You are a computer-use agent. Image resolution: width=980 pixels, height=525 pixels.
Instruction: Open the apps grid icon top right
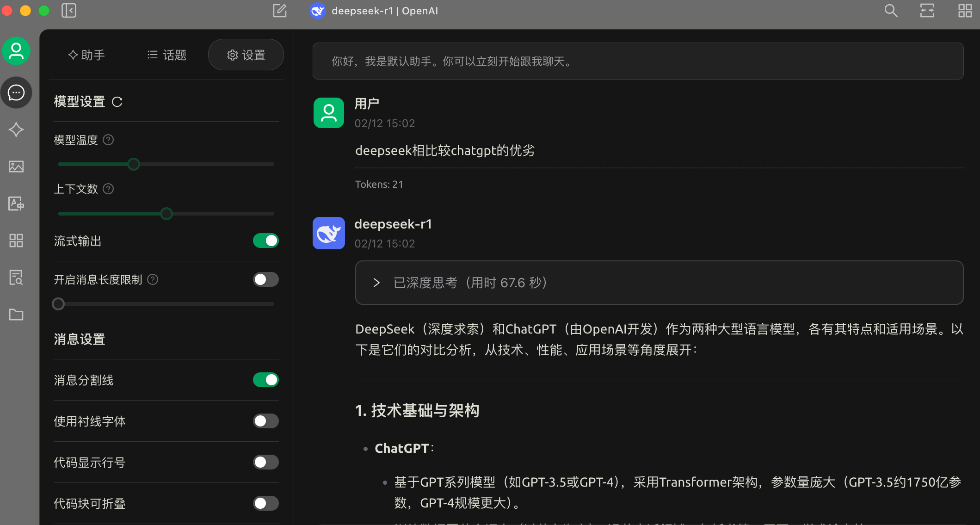[x=965, y=11]
